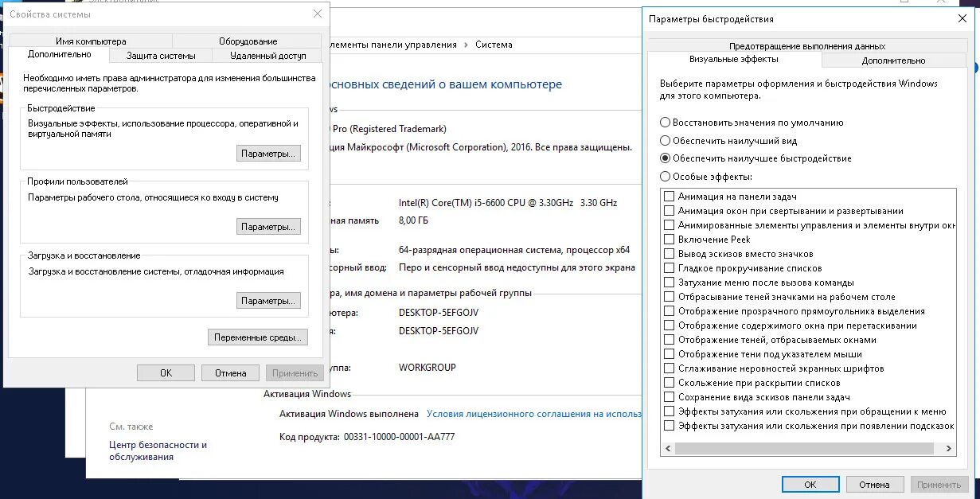Click breadcrumb arrow before Система

(x=467, y=45)
